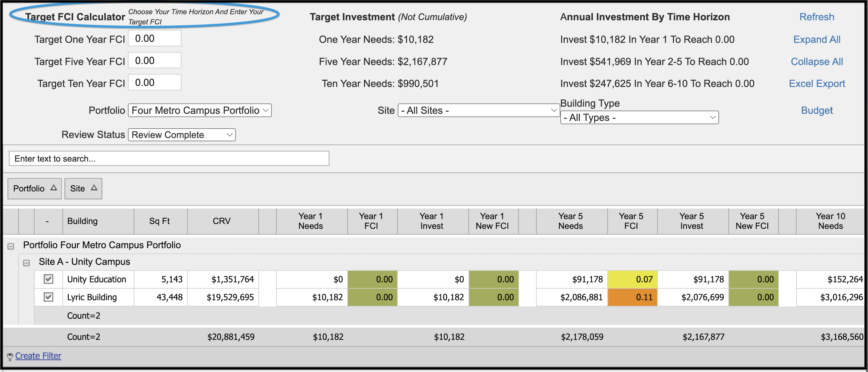Click the $3,168,560 total Year 10 Needs
Viewport: 868px width, 372px height.
(842, 337)
